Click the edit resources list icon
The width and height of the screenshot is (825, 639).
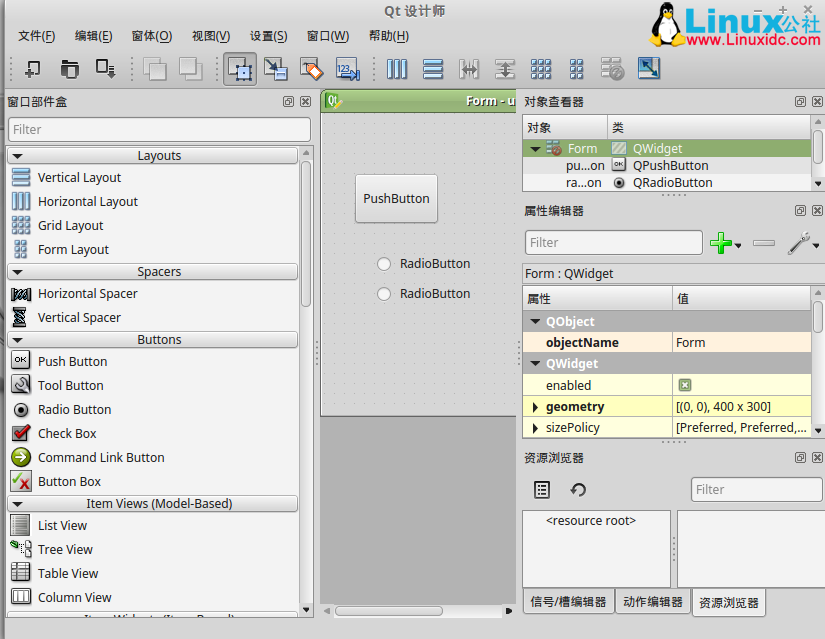542,490
